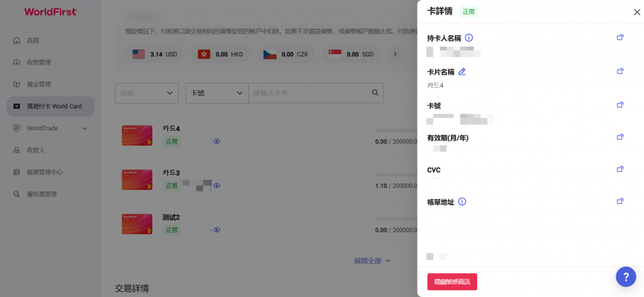644x297 pixels.
Task: Click the 交易詳情 heading
Action: [132, 289]
